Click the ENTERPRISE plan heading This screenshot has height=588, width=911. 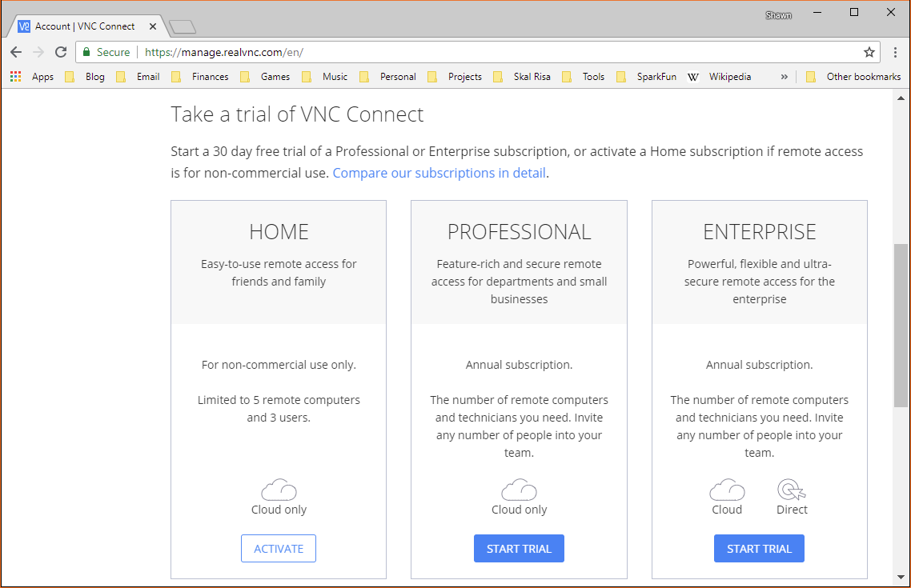coord(760,232)
